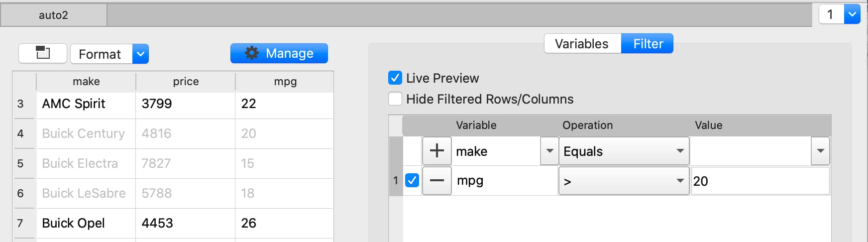Expand the make variable dropdown arrow

coord(549,151)
